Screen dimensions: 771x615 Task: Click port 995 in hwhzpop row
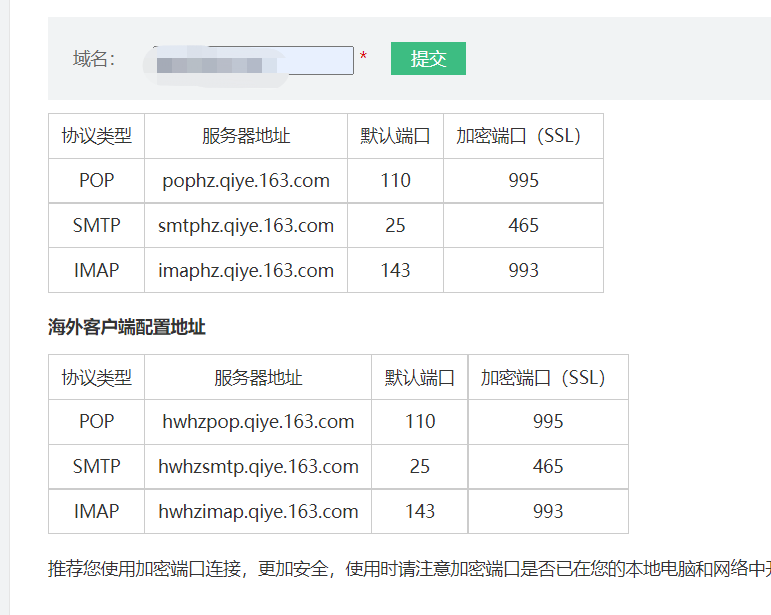pos(548,421)
